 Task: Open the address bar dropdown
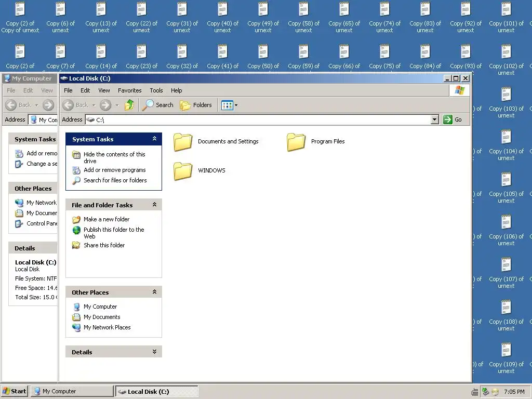click(x=435, y=119)
